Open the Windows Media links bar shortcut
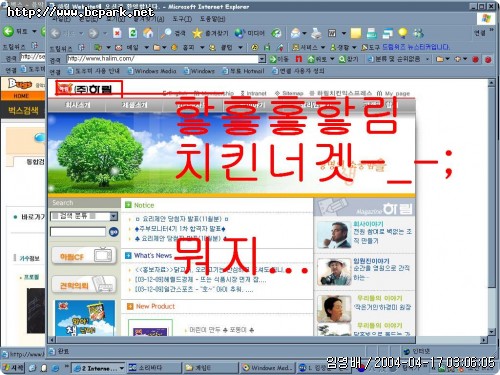The image size is (500, 375). coord(152,71)
